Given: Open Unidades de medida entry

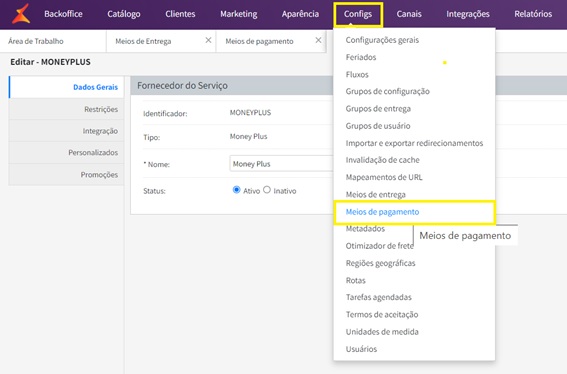Looking at the screenshot, I should tap(382, 332).
